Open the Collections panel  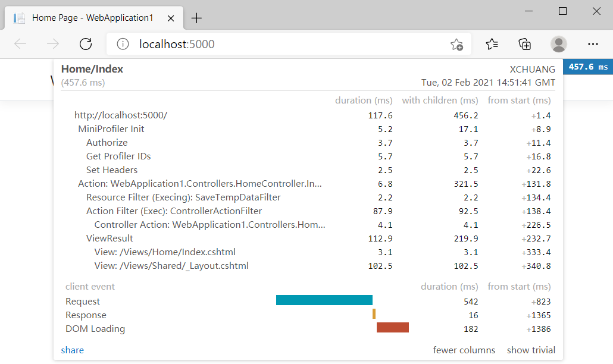pyautogui.click(x=524, y=44)
